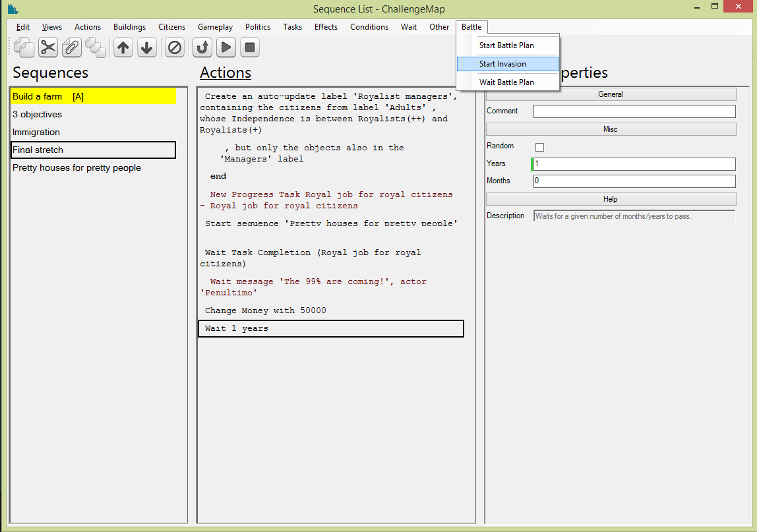Click the paperclip Paste icon
This screenshot has width=757, height=532.
[71, 47]
